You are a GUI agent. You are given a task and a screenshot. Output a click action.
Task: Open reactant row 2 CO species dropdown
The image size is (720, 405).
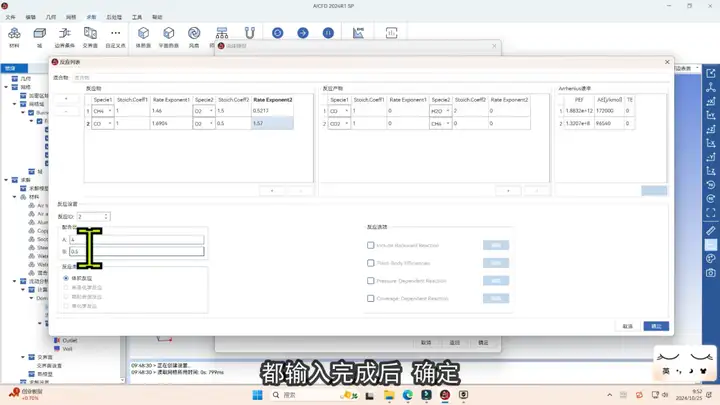tap(103, 124)
